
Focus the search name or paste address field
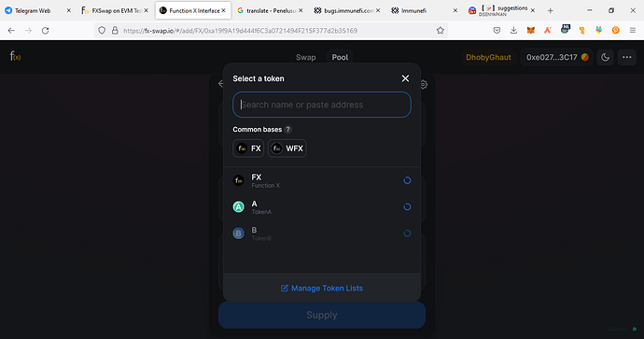pos(322,105)
